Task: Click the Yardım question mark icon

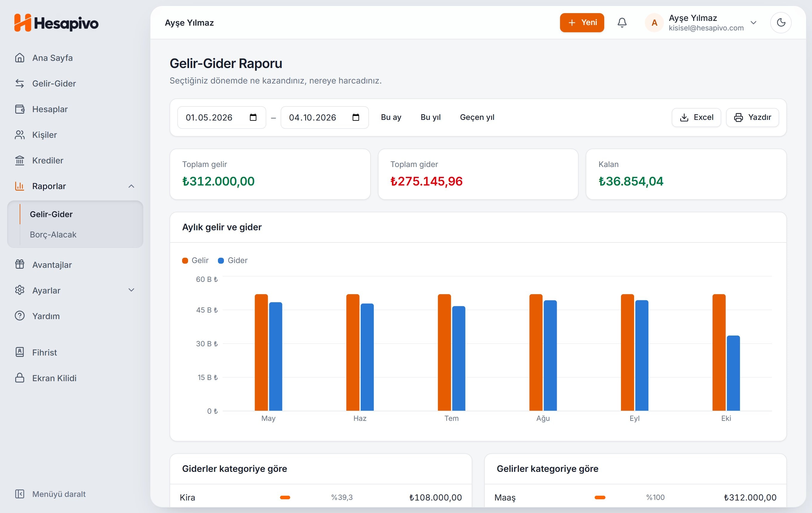Action: coord(20,316)
